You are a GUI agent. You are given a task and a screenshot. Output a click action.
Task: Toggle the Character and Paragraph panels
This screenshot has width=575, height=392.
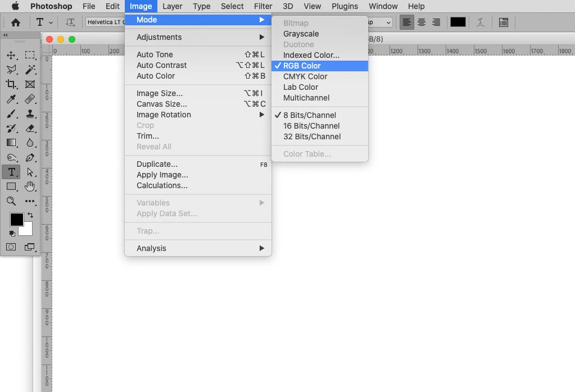pos(504,22)
